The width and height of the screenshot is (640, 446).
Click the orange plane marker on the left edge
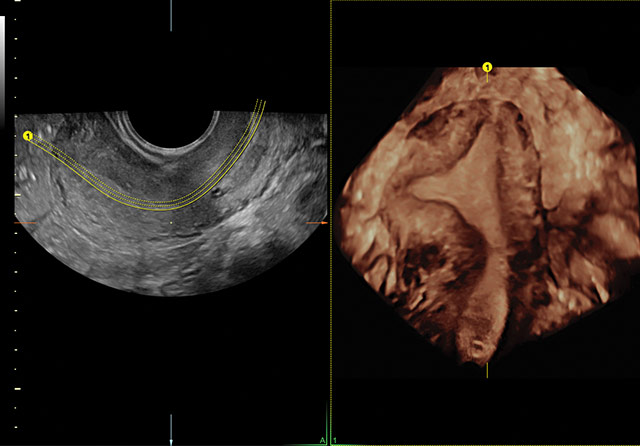point(24,221)
